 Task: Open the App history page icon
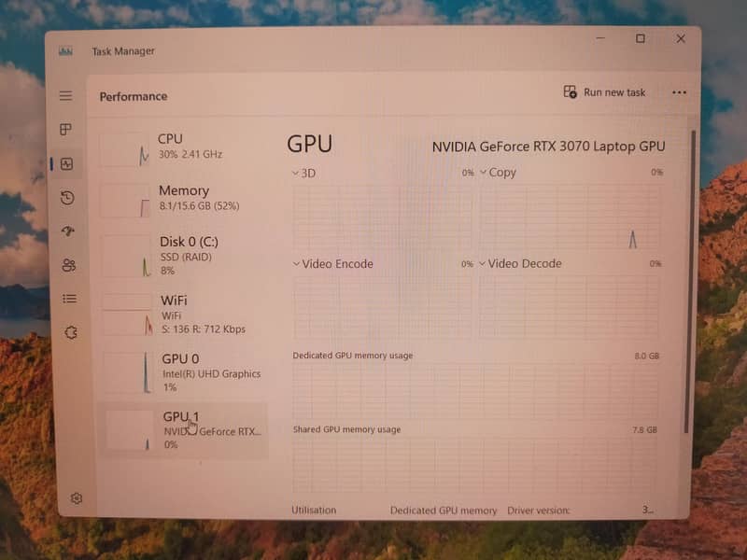67,198
